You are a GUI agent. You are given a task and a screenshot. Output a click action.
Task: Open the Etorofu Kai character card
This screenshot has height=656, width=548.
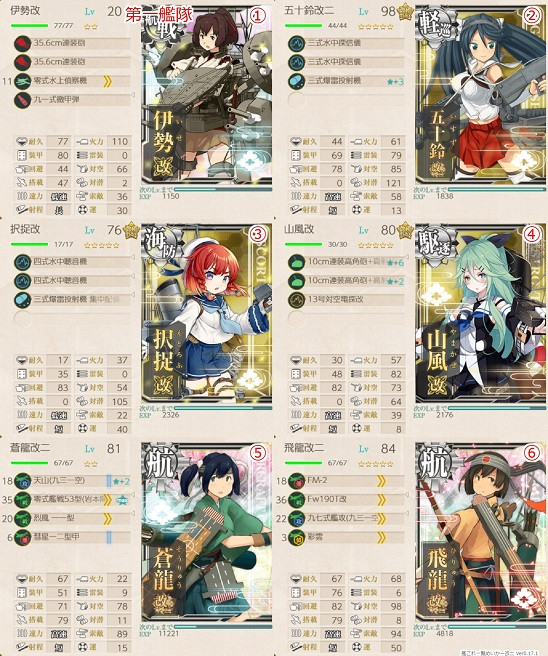click(x=207, y=314)
